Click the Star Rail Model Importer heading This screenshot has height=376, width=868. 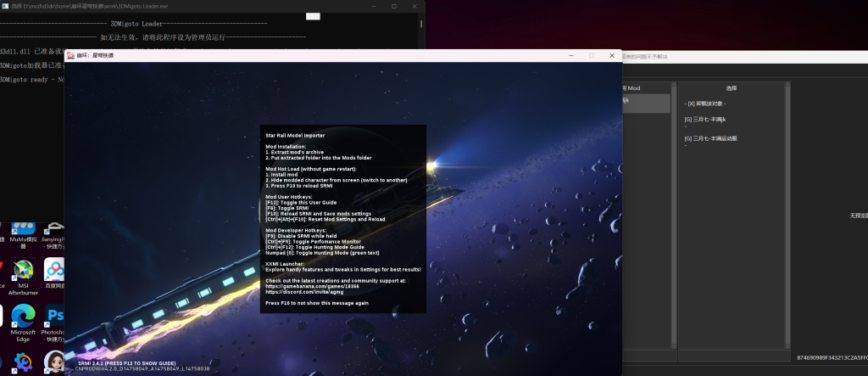click(x=295, y=135)
